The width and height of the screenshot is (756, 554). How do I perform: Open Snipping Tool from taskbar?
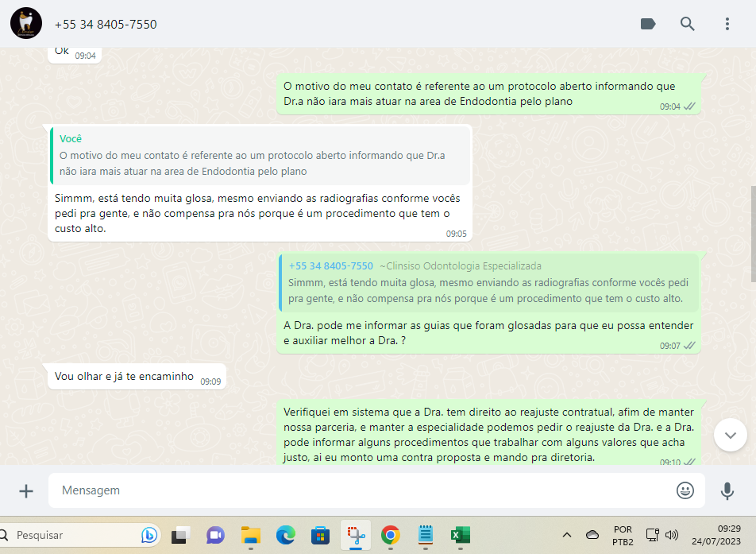click(x=356, y=535)
